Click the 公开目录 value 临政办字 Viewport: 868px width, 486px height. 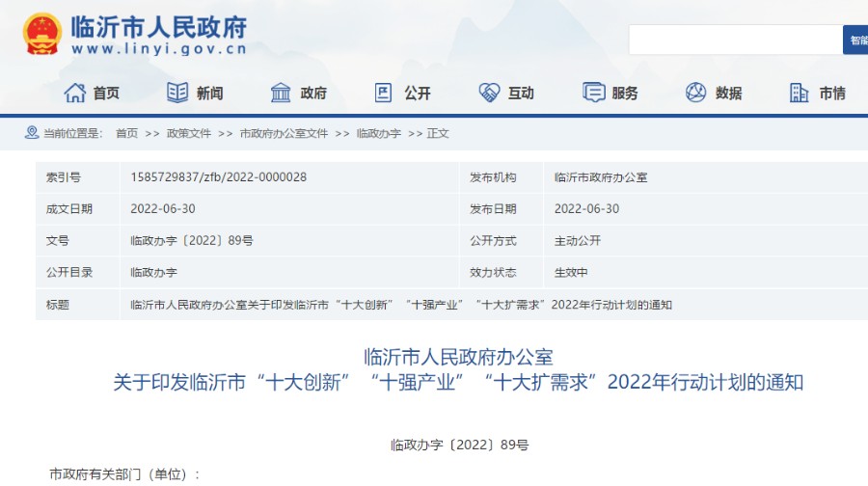[153, 272]
